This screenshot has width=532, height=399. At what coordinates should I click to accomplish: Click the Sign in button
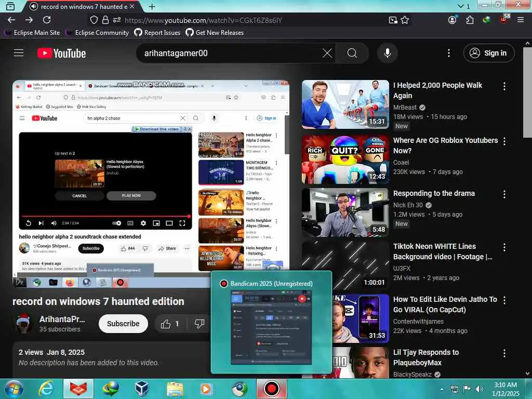coord(489,53)
